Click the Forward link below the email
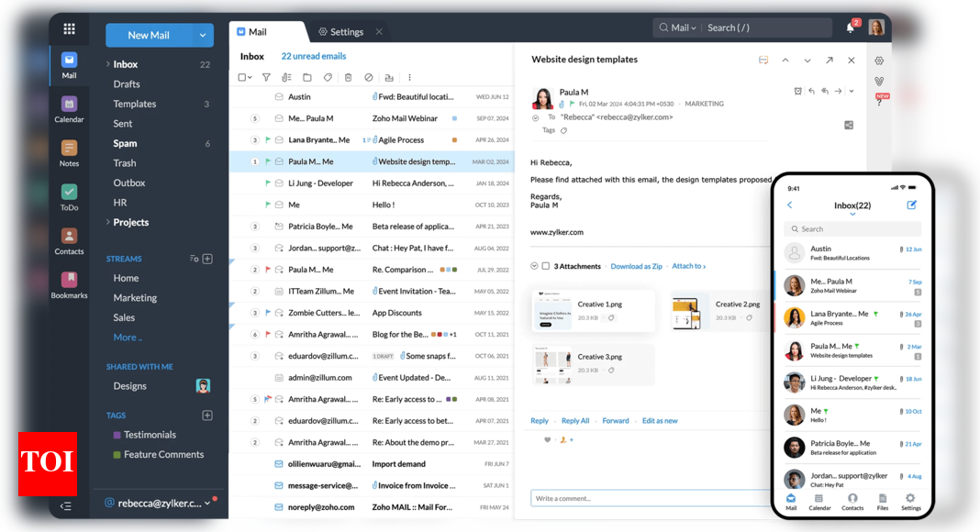Image resolution: width=980 pixels, height=532 pixels. (616, 421)
